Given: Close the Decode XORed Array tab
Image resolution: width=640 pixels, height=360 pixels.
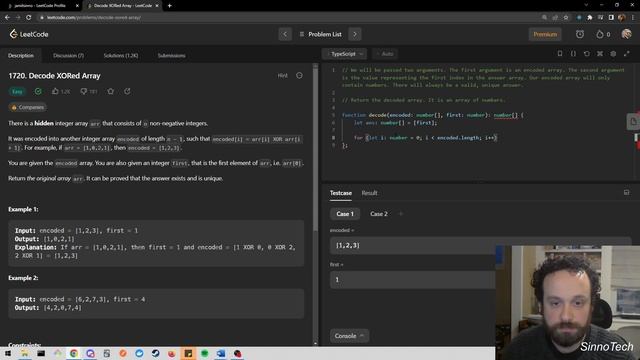Looking at the screenshot, I should [157, 6].
